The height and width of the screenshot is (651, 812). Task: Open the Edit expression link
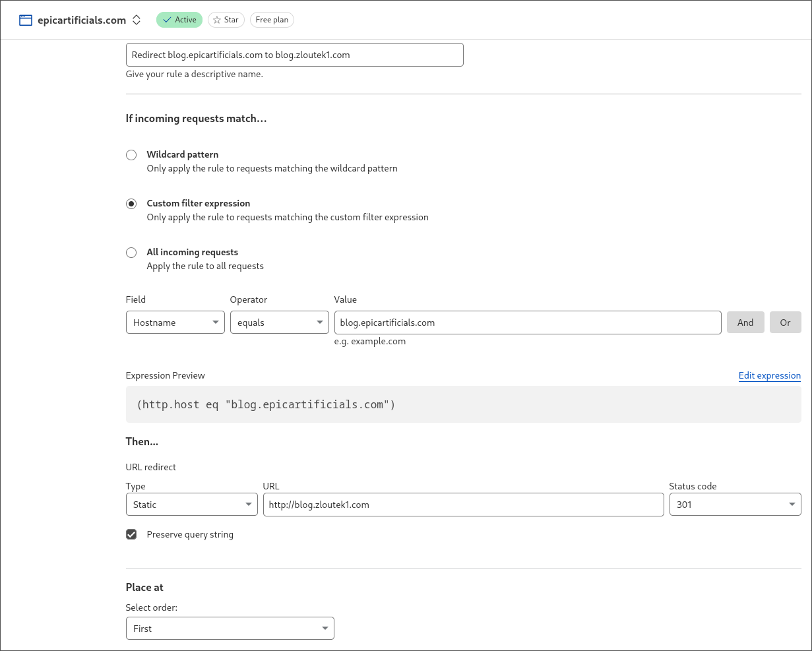[769, 375]
